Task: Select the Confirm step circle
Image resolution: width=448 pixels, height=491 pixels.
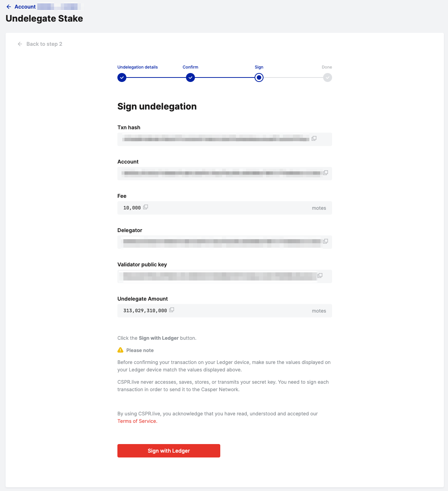Action: (x=190, y=77)
